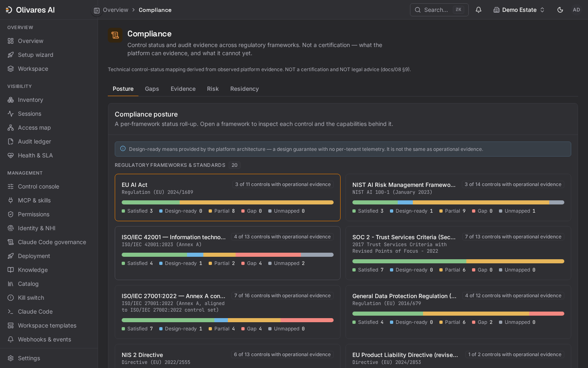Screen dimensions: 588x368
Task: Click "3 of 11 controls with operational evidence"
Action: click(283, 184)
